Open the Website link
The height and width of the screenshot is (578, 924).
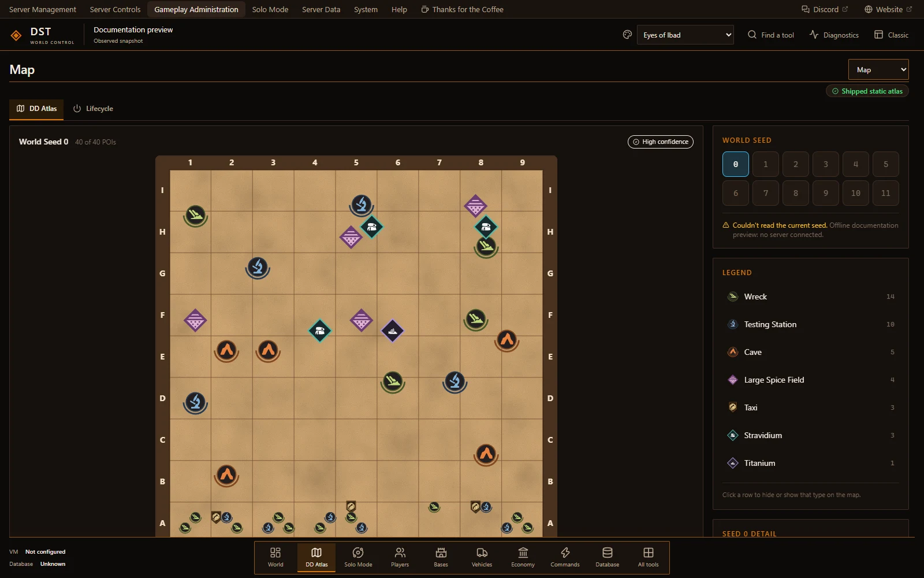pyautogui.click(x=888, y=9)
